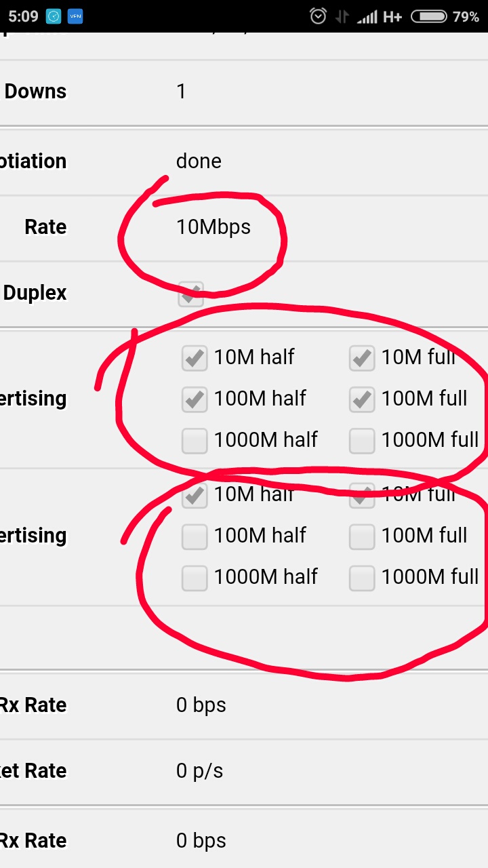Tap the blue VPN icon in status bar
This screenshot has width=488, height=868.
pos(75,16)
